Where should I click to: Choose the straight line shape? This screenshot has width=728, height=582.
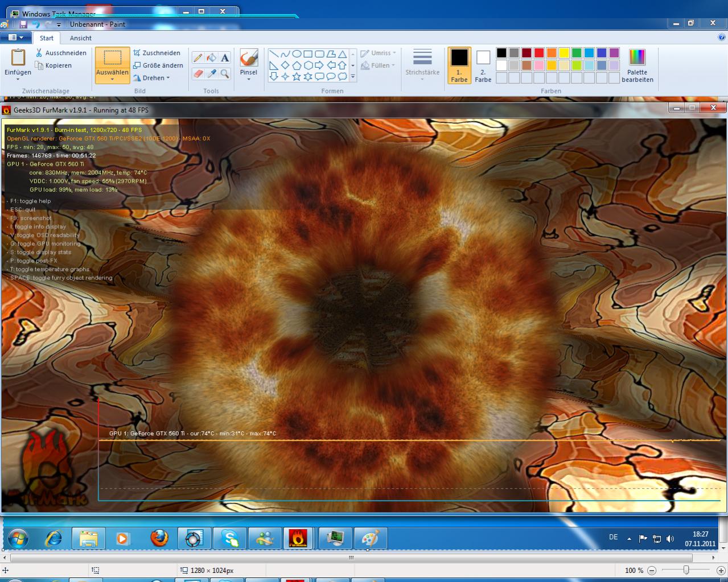click(274, 54)
